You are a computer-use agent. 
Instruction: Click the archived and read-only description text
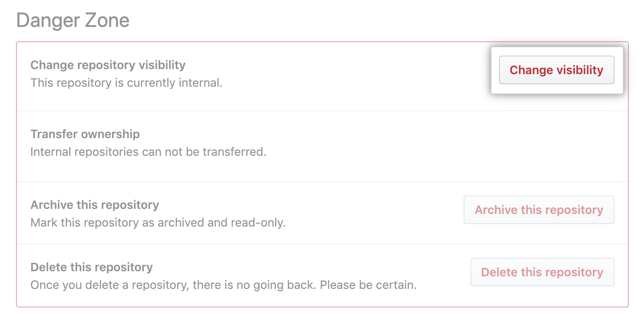(158, 222)
